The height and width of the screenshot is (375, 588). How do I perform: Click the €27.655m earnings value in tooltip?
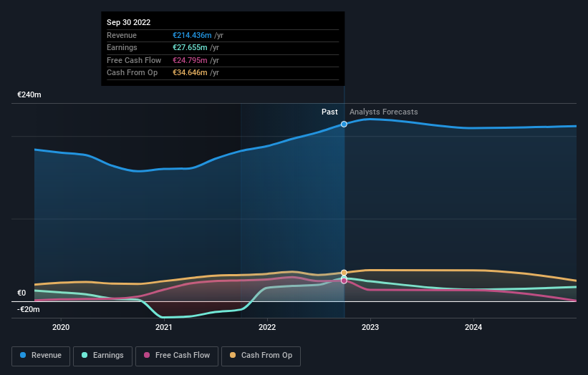[x=190, y=47]
